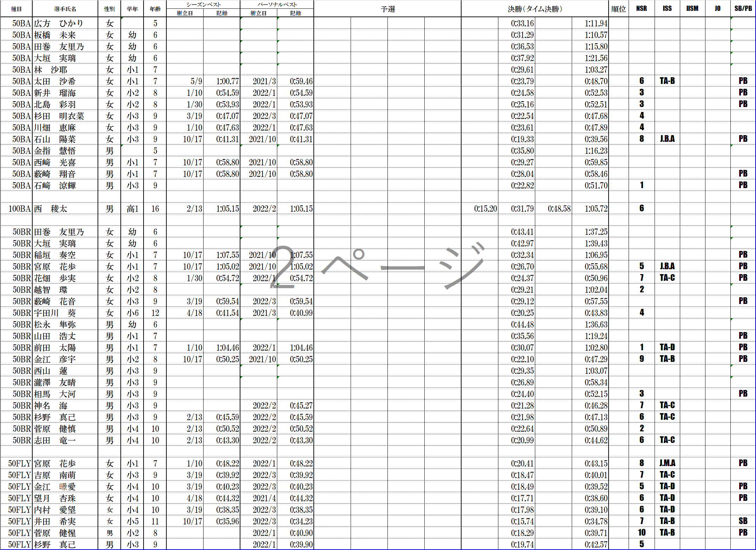
Task: Click the name cell 川畑 恵麻
Action: 65,127
